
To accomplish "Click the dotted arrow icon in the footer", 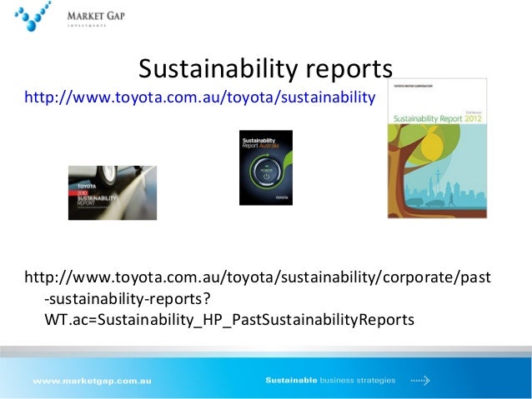I will click(x=420, y=381).
